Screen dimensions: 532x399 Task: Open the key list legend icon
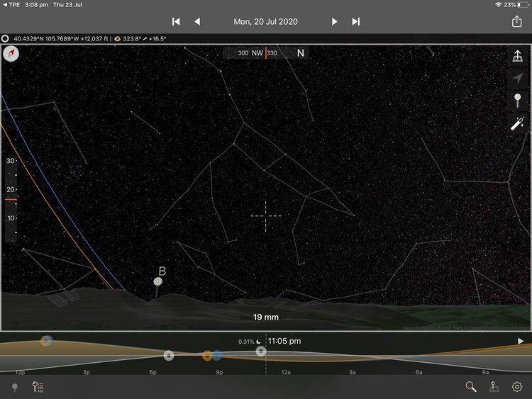(38, 387)
